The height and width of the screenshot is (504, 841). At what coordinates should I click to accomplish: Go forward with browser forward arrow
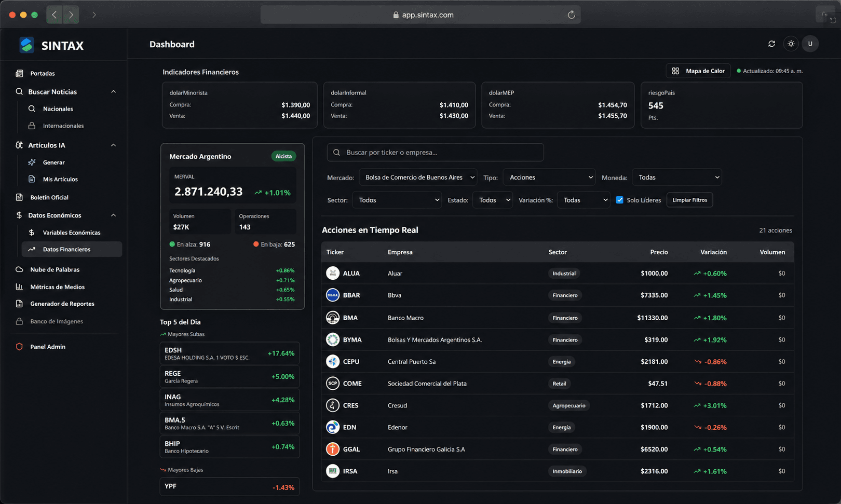point(71,15)
